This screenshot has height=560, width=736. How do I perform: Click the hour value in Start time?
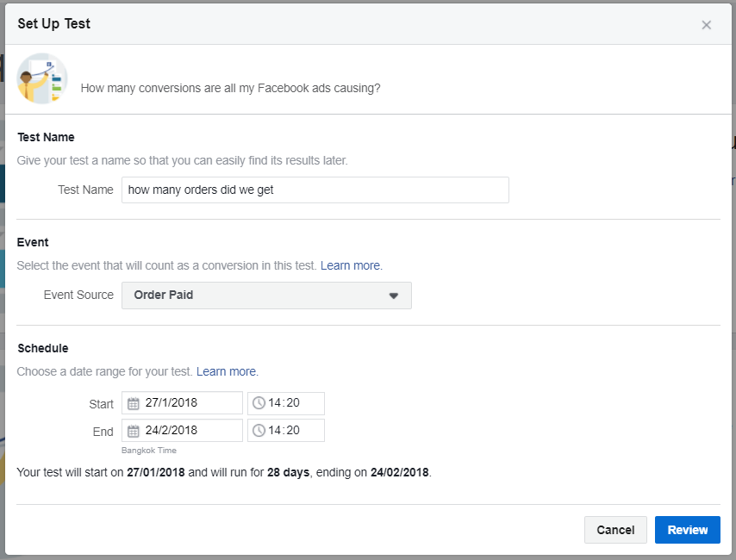[x=274, y=403]
